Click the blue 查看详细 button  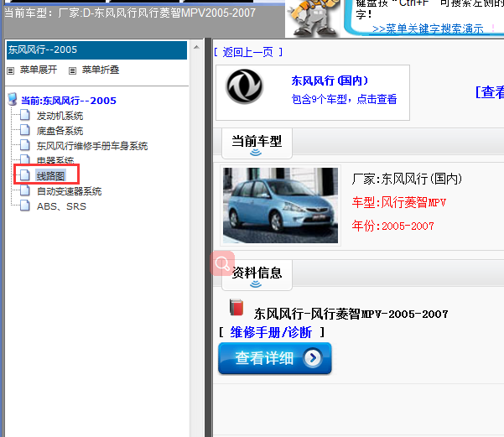pyautogui.click(x=275, y=358)
